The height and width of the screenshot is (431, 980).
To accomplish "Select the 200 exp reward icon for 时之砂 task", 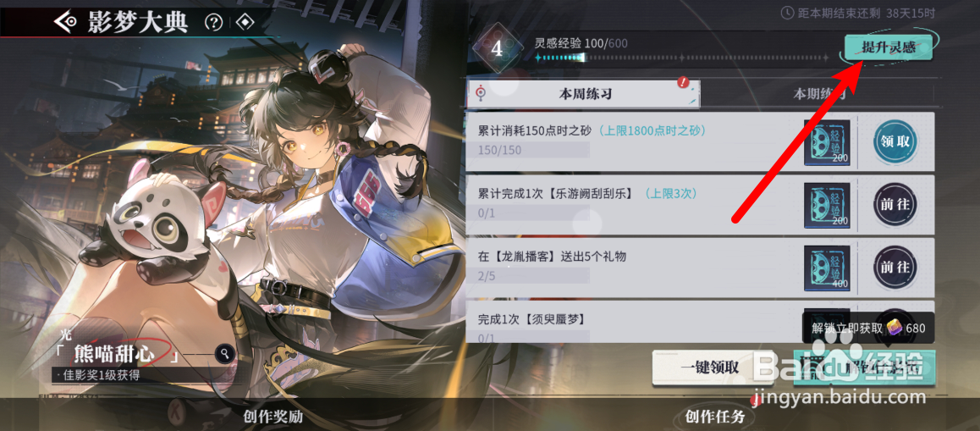I will pos(827,142).
